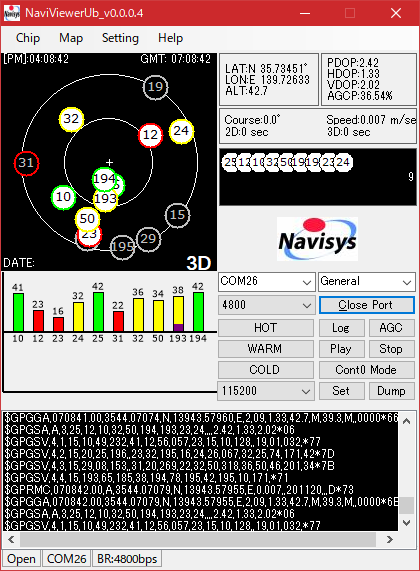Select satellite 19 marker on sky plot
Viewport: 420px width, 571px height.
pyautogui.click(x=156, y=87)
